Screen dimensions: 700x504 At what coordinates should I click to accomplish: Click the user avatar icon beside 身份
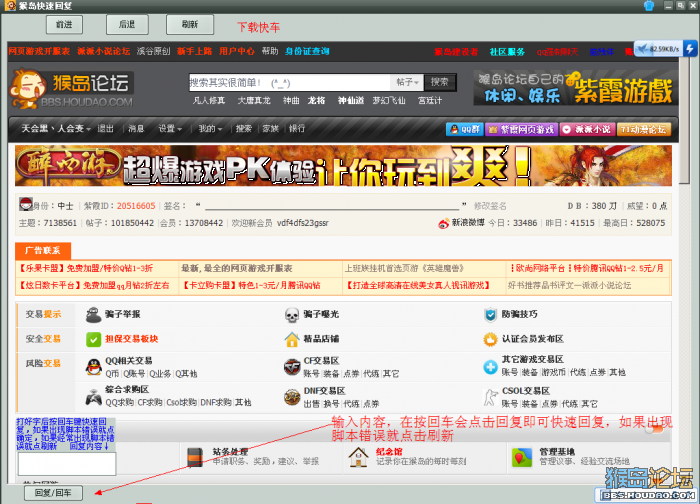pyautogui.click(x=26, y=204)
